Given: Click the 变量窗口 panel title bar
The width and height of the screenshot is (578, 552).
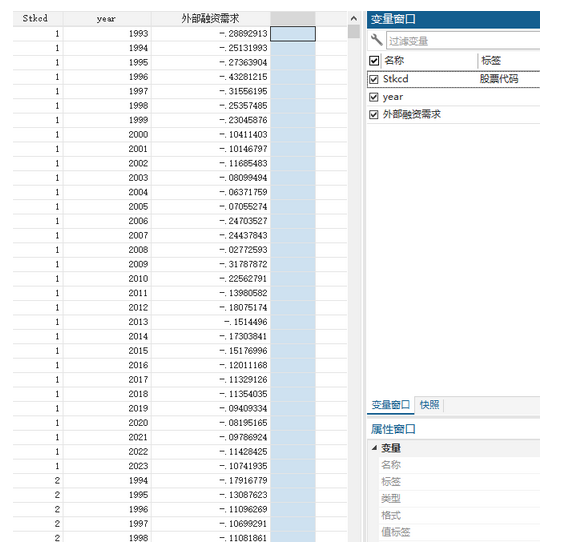Looking at the screenshot, I should click(x=453, y=19).
